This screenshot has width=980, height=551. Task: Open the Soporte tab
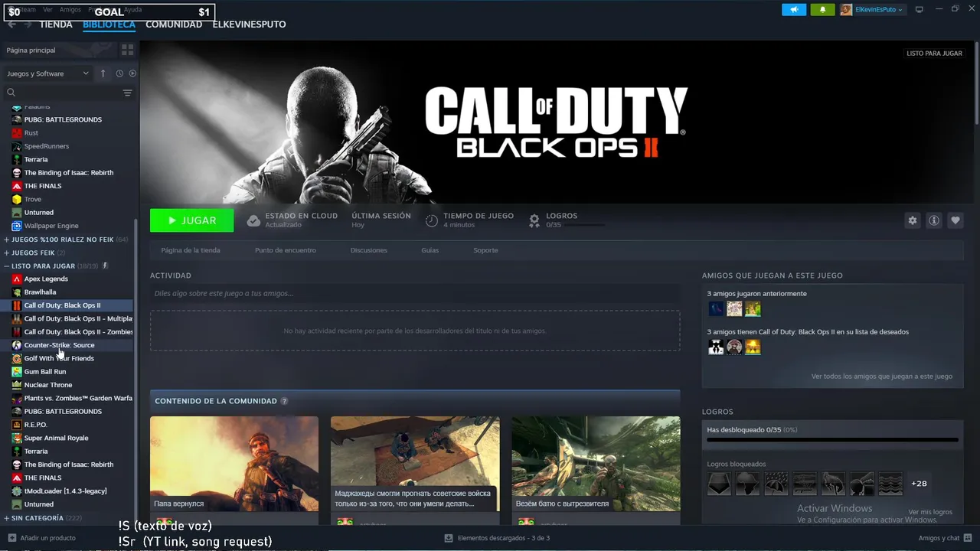pyautogui.click(x=485, y=250)
